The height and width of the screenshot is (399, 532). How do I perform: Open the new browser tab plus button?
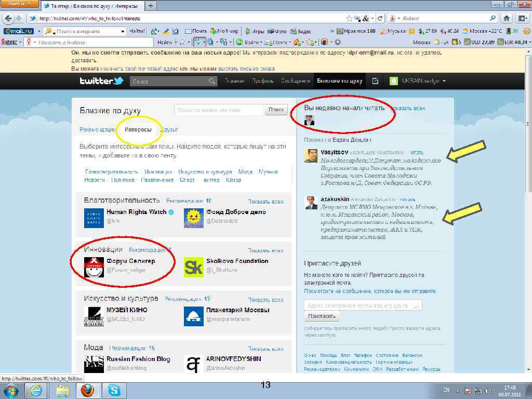coord(151,5)
